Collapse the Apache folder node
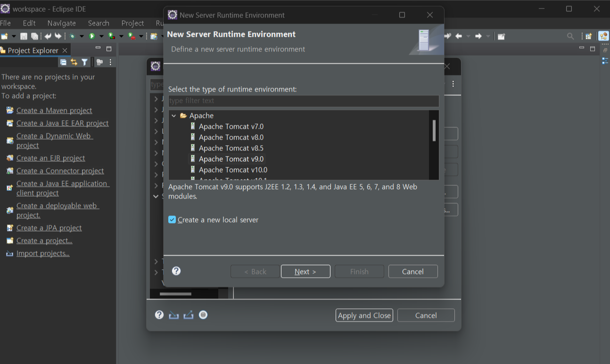Viewport: 610px width, 364px height. (174, 116)
